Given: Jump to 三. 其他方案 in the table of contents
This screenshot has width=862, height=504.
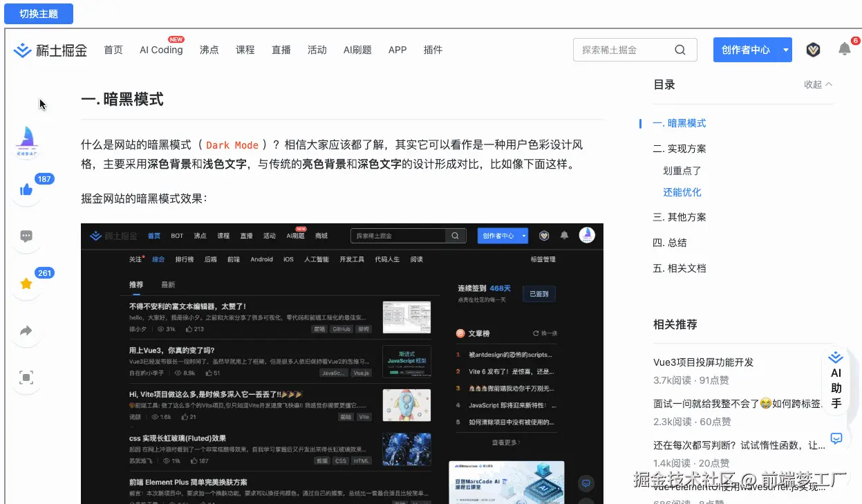Looking at the screenshot, I should pyautogui.click(x=680, y=217).
